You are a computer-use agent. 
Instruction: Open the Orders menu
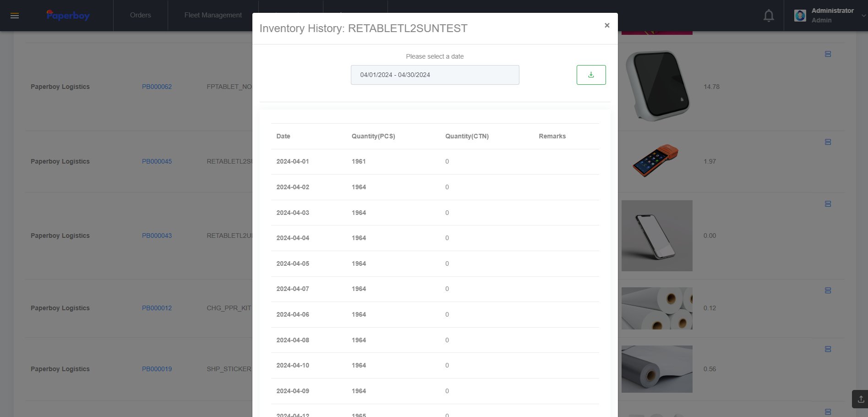coord(140,15)
